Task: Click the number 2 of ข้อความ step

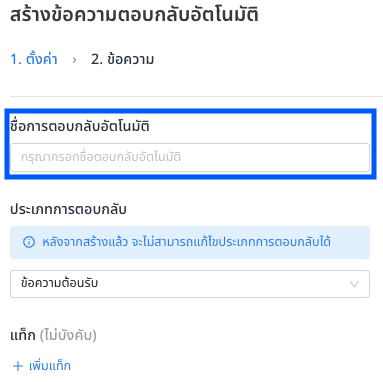Action: point(96,60)
